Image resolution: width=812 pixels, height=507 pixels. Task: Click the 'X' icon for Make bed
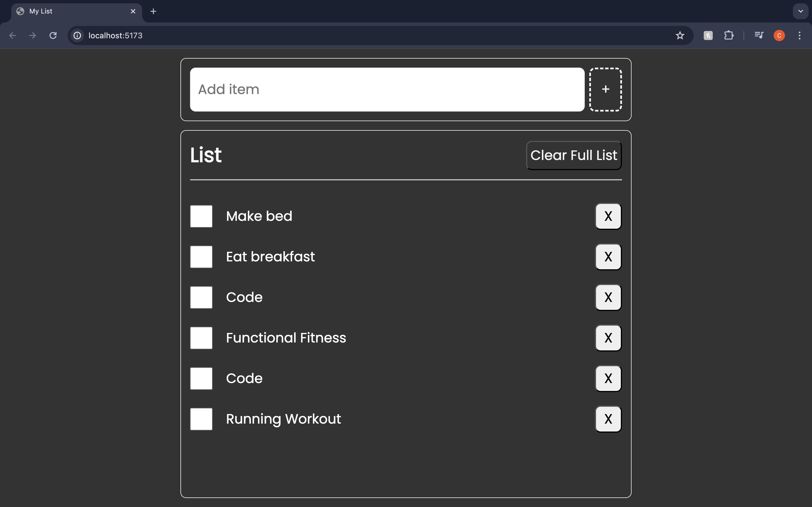pyautogui.click(x=608, y=216)
